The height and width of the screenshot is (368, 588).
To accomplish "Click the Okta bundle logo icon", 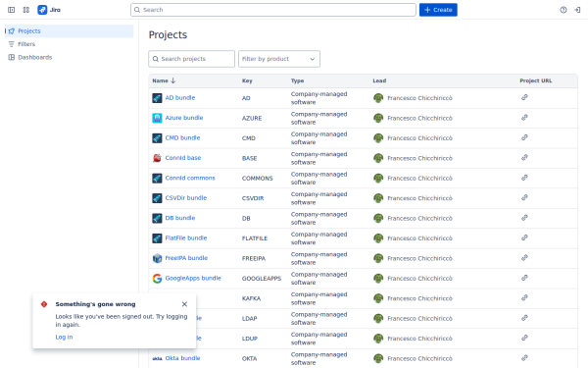I will point(157,358).
